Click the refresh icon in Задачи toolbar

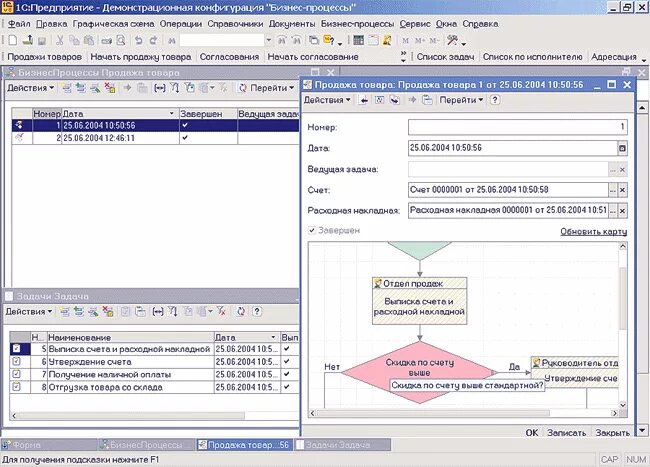tap(241, 312)
